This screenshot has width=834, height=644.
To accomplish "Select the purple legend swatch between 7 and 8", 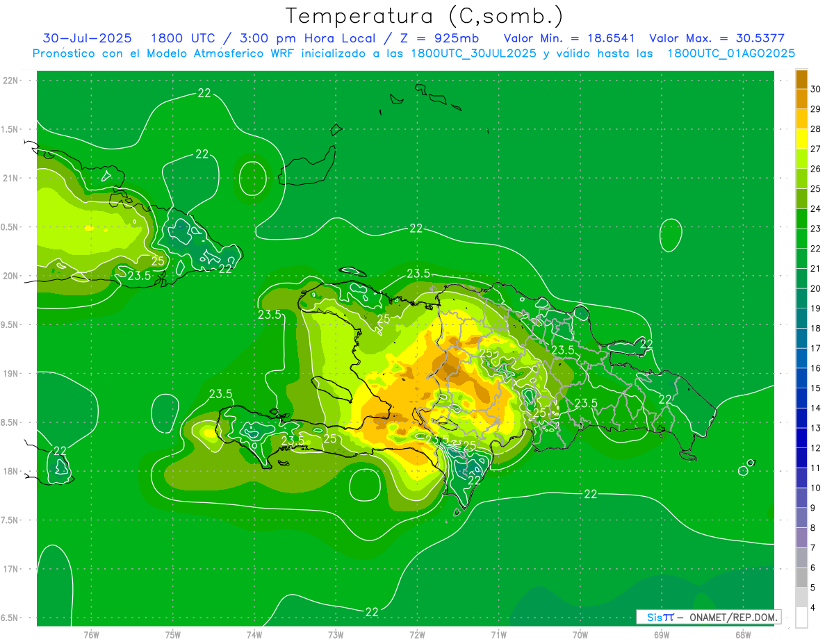I will (x=801, y=538).
